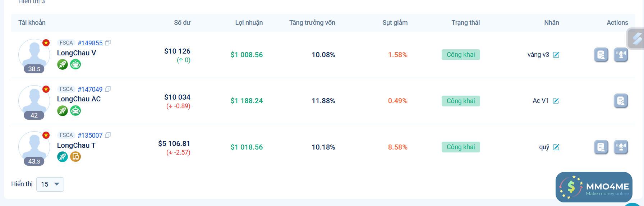This screenshot has height=206, width=644.
Task: Copy account number #135007
Action: tap(108, 135)
